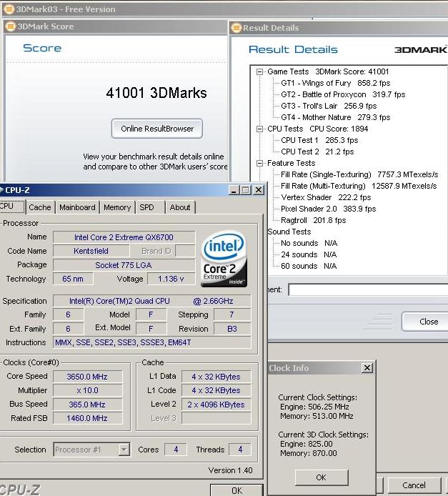Screen dimensions: 448x496
Task: Select the Pixel Shader 2.0 result row
Action: click(x=328, y=209)
